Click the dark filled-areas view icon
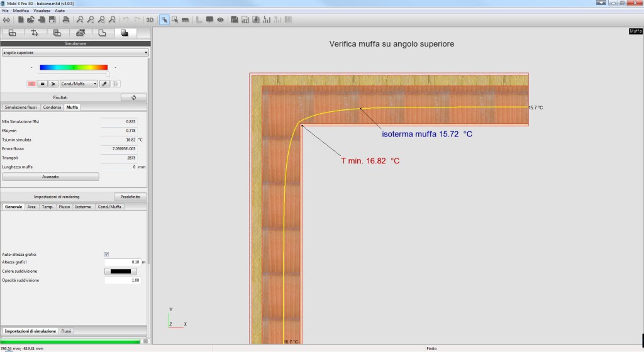The height and width of the screenshot is (352, 644). (x=235, y=19)
